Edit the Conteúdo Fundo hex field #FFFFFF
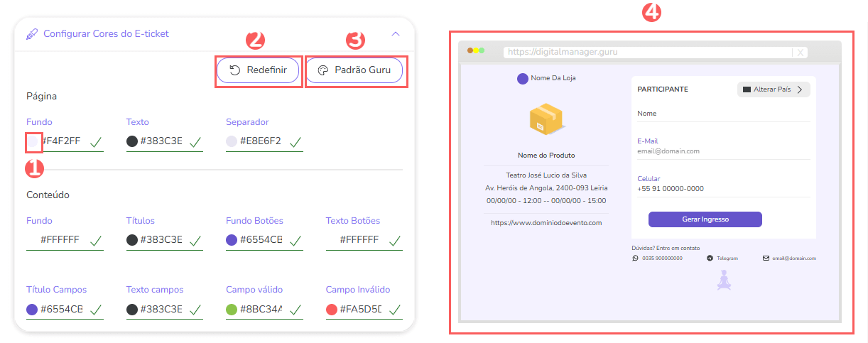This screenshot has height=343, width=868. [x=60, y=240]
